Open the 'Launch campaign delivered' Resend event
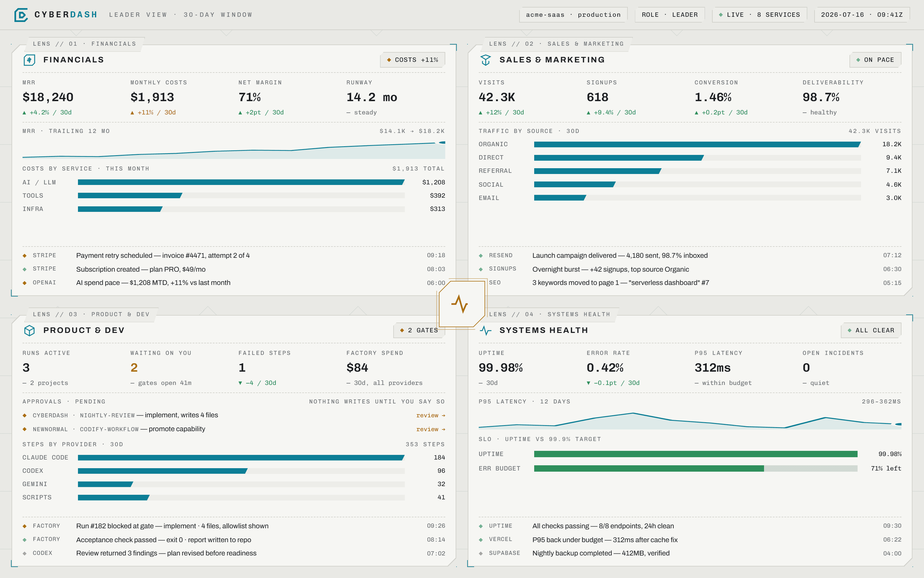The image size is (924, 578). [x=690, y=256]
